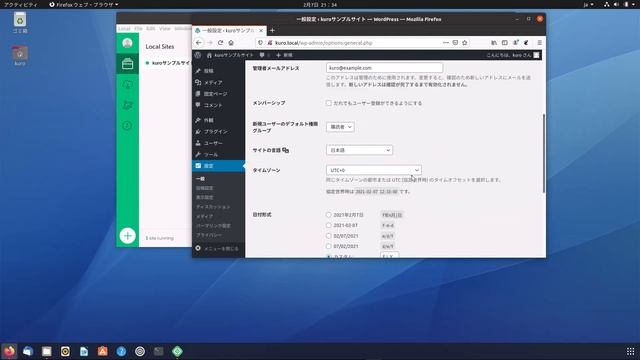Open the こんにちは、kuro さん account link
Viewport: 640px width, 360px height.
pyautogui.click(x=513, y=55)
